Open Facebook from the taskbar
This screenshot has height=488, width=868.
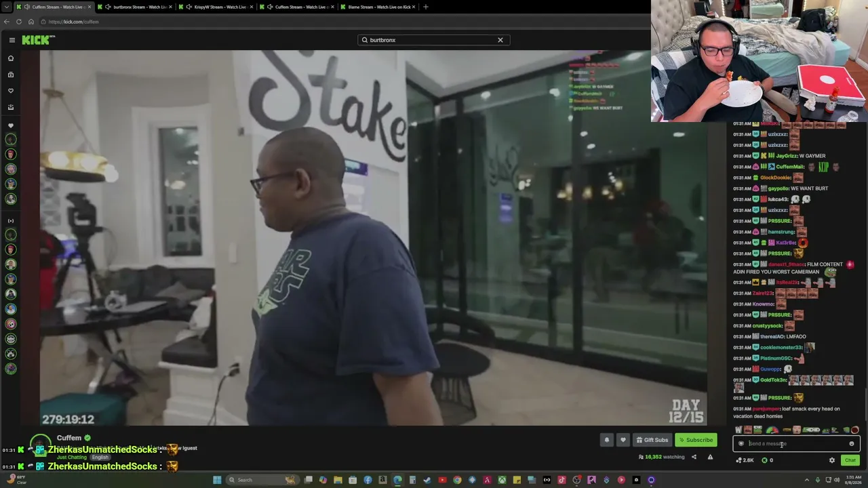368,480
